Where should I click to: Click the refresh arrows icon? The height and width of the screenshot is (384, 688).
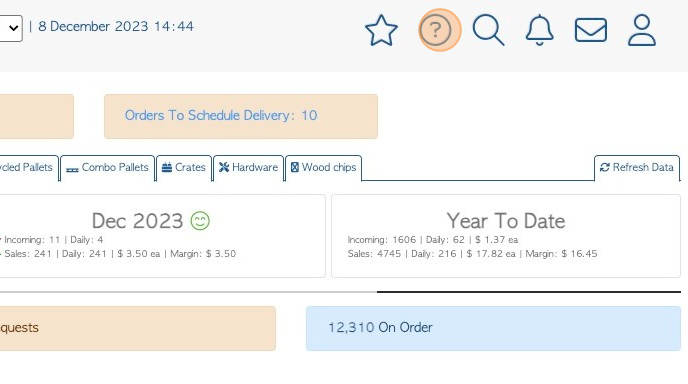click(605, 167)
